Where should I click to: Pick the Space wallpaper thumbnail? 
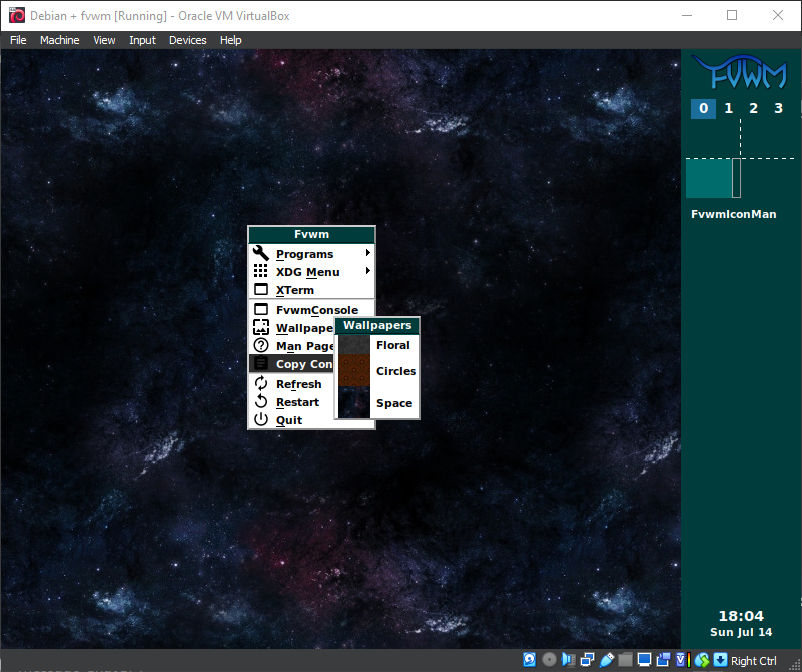click(x=353, y=403)
